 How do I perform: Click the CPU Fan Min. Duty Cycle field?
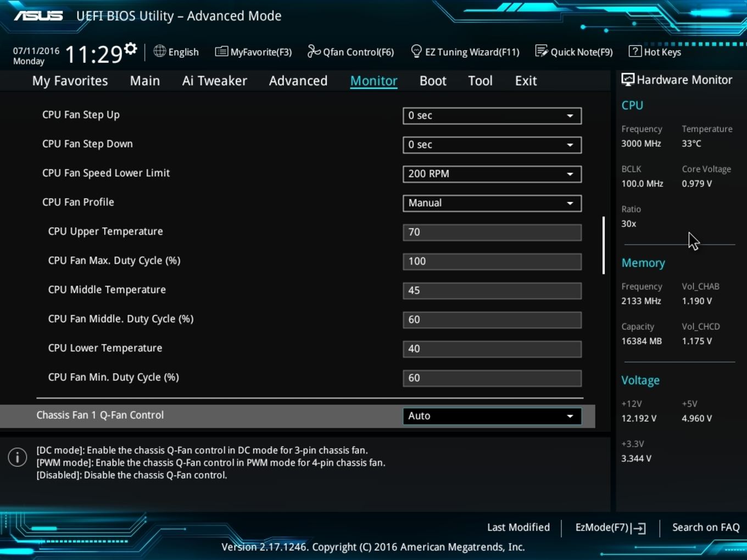(x=492, y=378)
